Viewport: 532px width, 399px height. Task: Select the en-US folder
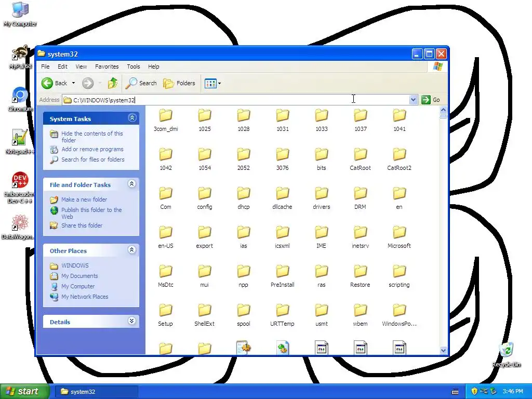pos(166,237)
